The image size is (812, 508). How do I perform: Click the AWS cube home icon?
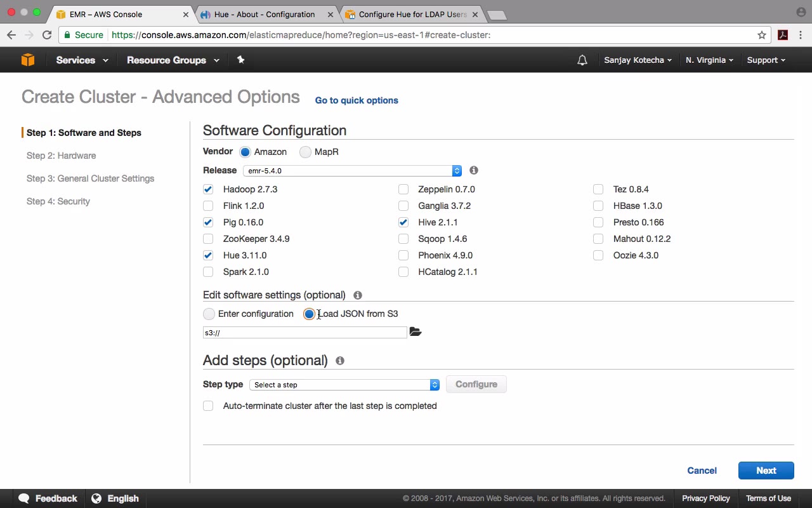[28, 60]
